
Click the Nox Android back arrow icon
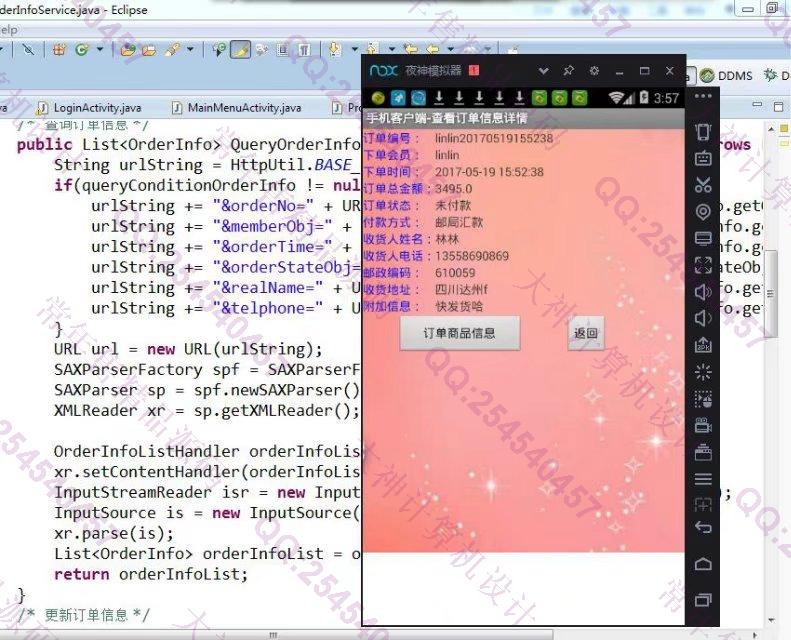click(703, 528)
